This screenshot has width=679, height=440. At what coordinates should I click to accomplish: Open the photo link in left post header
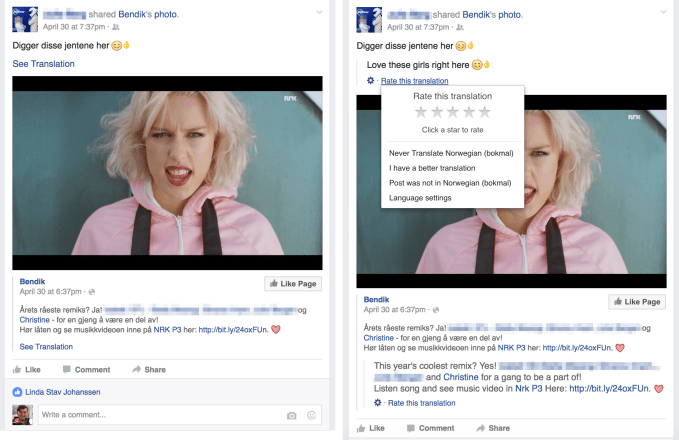(165, 14)
